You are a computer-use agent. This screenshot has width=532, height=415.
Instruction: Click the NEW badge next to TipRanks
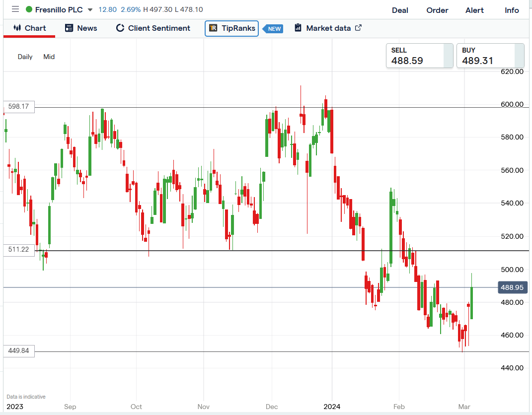[273, 29]
